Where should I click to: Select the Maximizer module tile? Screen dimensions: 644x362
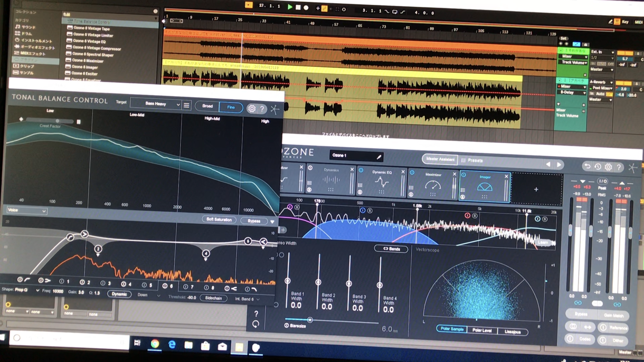[433, 184]
